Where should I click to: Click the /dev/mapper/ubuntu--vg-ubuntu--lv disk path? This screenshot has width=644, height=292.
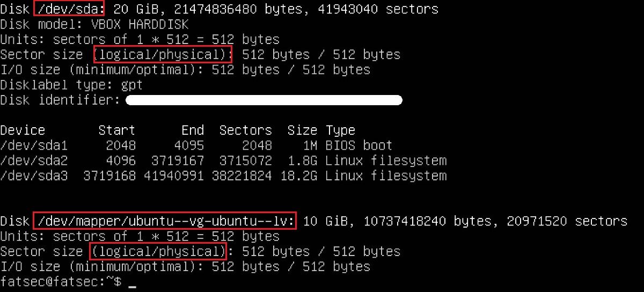[x=165, y=221]
